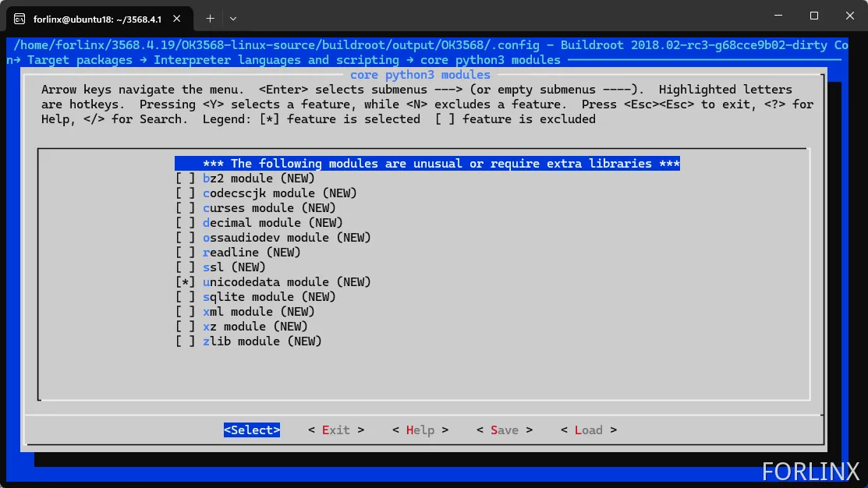The width and height of the screenshot is (868, 488).
Task: Expand the new tab profile dropdown
Action: tap(233, 18)
